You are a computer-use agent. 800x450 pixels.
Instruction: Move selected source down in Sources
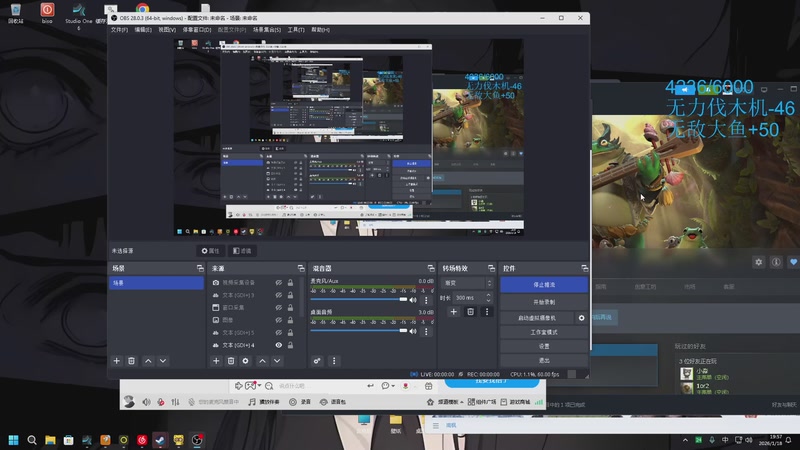coord(277,361)
